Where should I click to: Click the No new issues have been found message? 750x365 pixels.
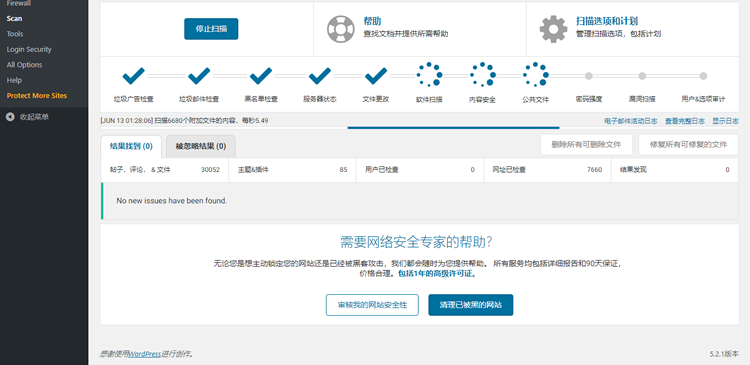172,201
